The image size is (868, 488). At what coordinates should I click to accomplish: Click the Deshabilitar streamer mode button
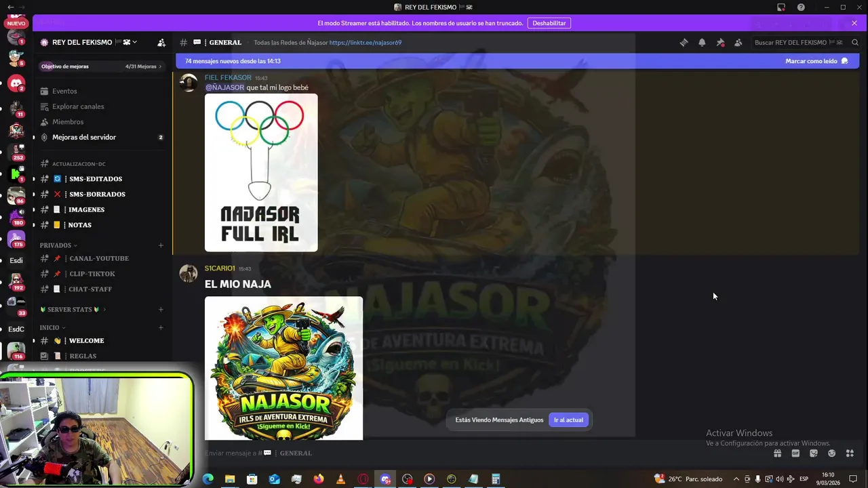tap(549, 23)
